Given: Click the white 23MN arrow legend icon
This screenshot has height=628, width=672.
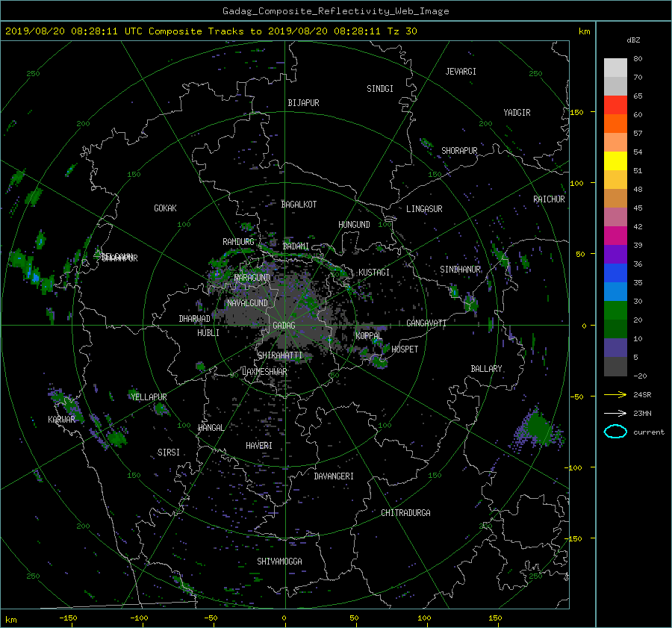Looking at the screenshot, I should pos(615,413).
